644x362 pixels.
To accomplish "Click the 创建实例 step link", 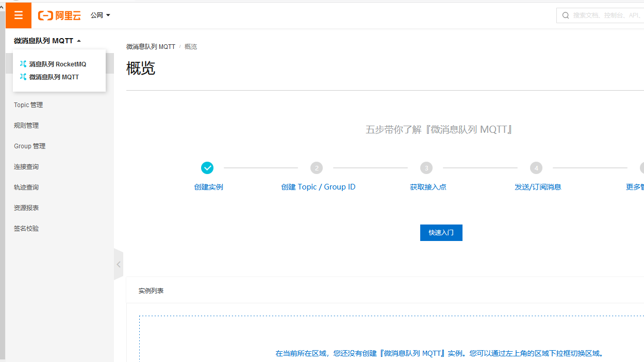I will [x=208, y=187].
